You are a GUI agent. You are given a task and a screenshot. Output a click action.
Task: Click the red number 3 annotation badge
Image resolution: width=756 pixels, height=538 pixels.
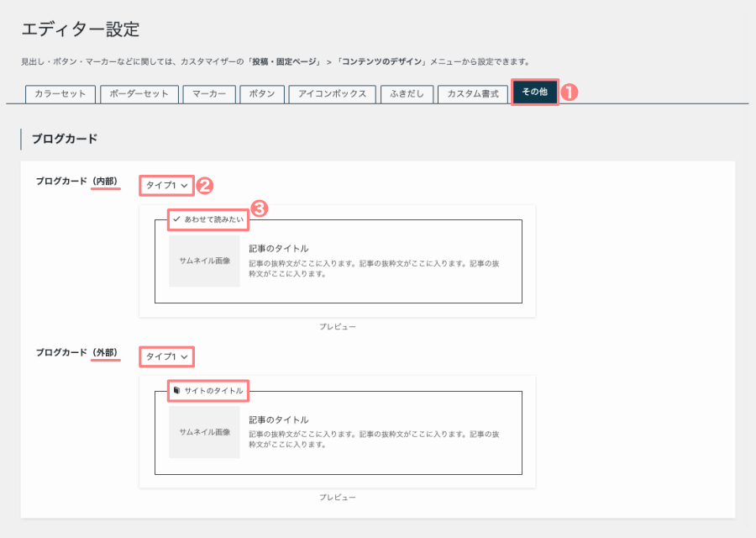260,208
